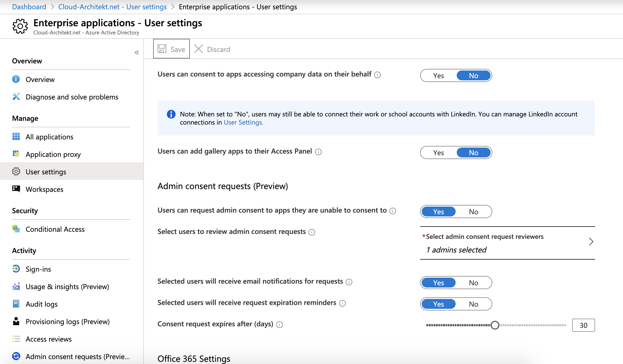Click info icon beside select users to review
Viewport: 623px width, 364px height.
pos(312,232)
